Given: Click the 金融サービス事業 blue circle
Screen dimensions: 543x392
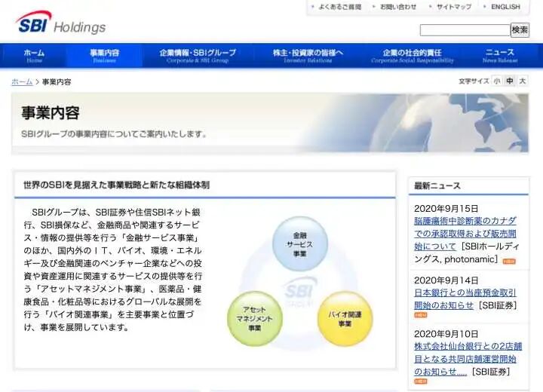Looking at the screenshot, I should pyautogui.click(x=300, y=244).
